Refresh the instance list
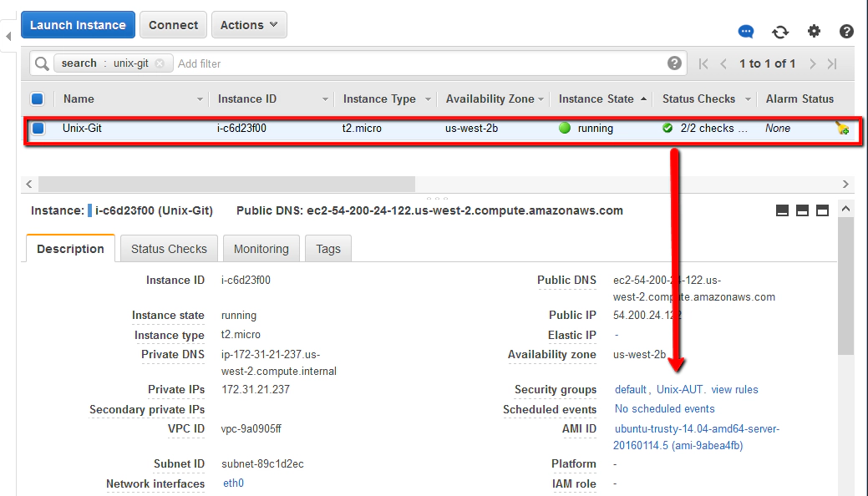This screenshot has width=868, height=496. pyautogui.click(x=780, y=32)
